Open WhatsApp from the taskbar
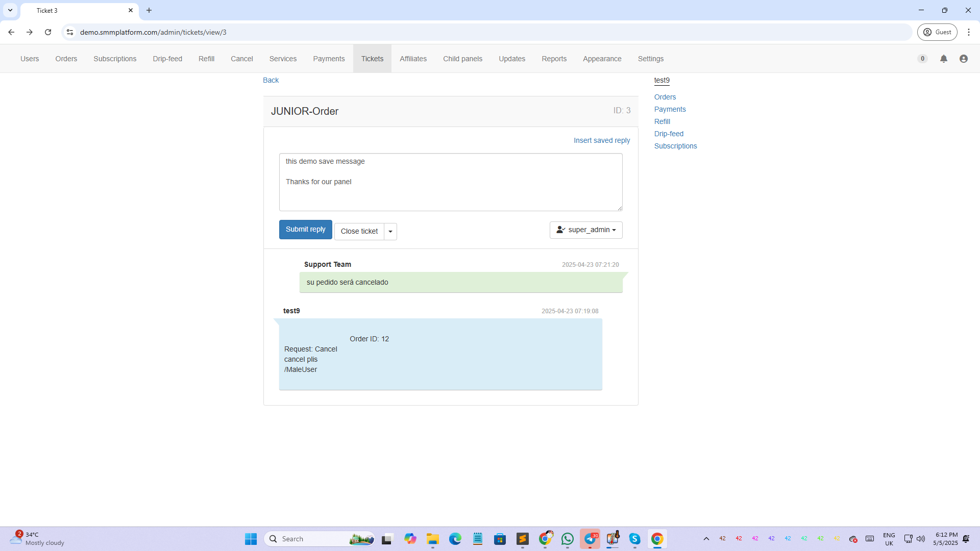 point(568,539)
